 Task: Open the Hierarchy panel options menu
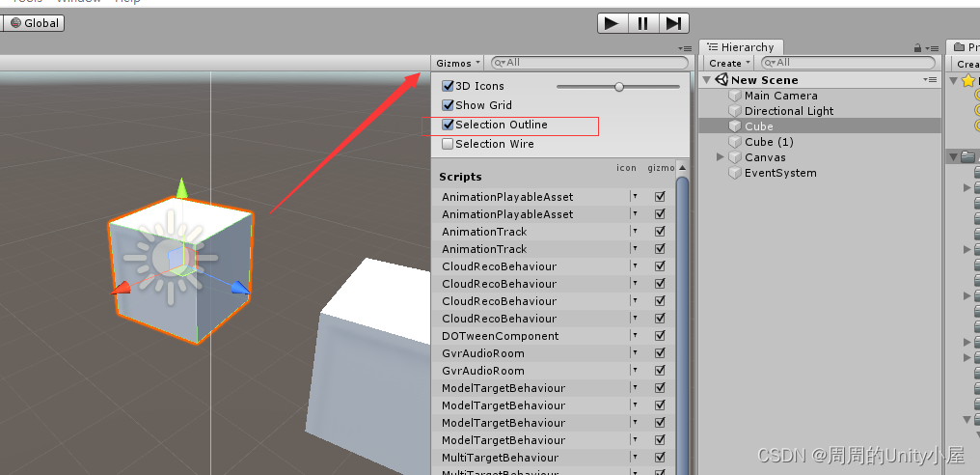coord(932,48)
